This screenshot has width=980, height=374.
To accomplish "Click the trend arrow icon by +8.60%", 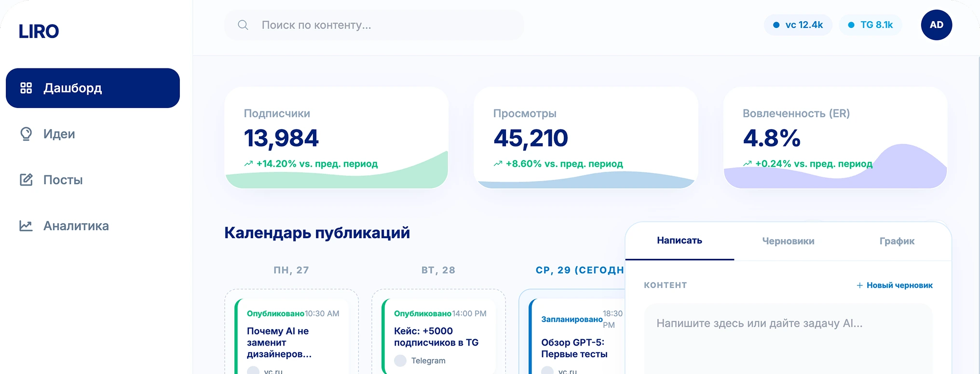I will coord(498,164).
